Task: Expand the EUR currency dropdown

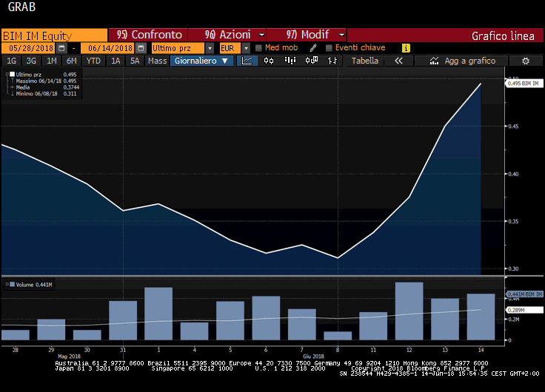Action: [x=246, y=48]
